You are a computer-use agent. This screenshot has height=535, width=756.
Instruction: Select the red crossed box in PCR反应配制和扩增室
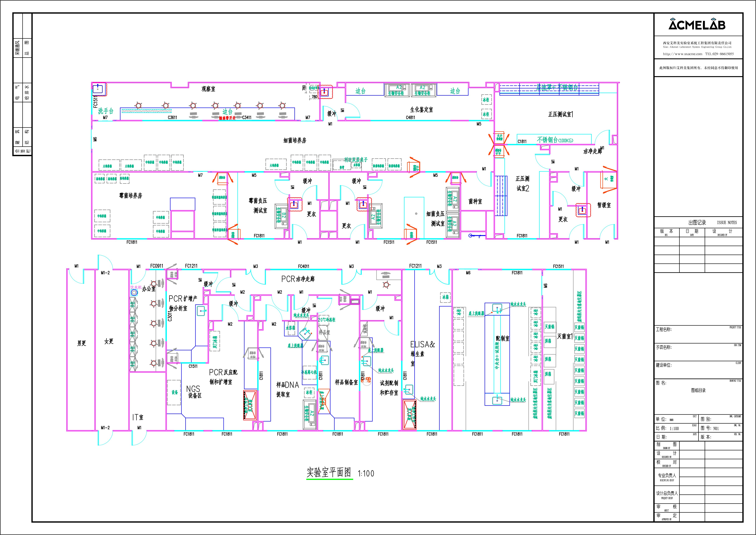click(250, 405)
